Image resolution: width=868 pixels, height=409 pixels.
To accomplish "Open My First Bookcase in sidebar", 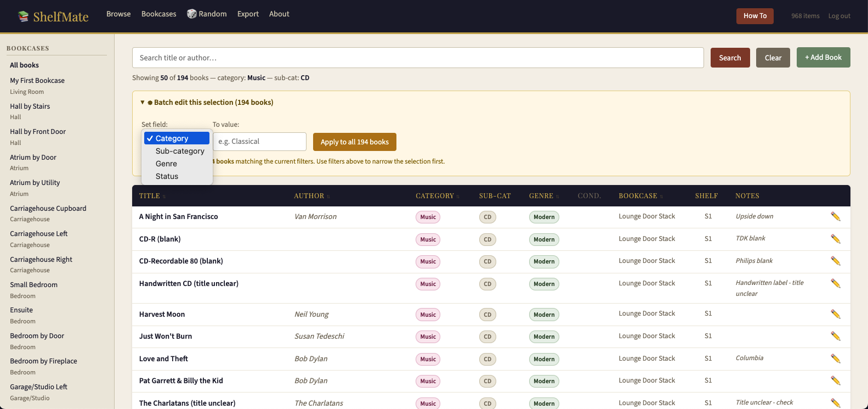I will (37, 80).
